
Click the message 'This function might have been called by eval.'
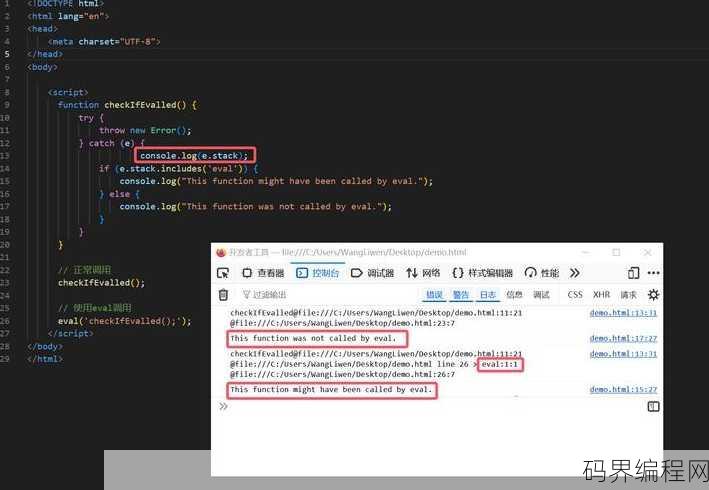coord(331,389)
